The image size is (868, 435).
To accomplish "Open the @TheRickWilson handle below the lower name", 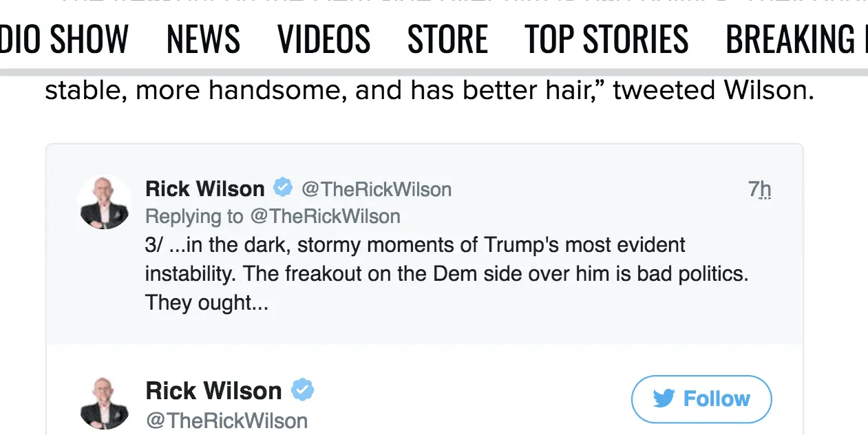I will click(x=227, y=421).
